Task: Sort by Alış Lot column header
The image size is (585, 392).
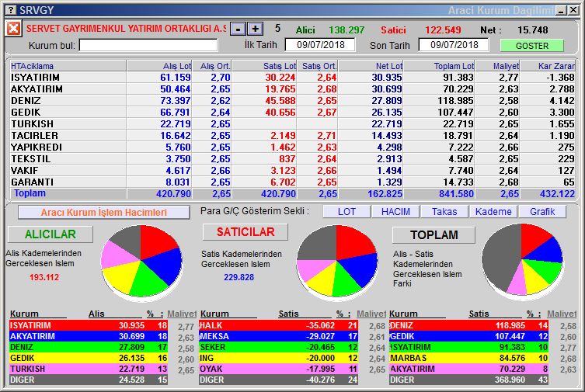Action: [159, 66]
